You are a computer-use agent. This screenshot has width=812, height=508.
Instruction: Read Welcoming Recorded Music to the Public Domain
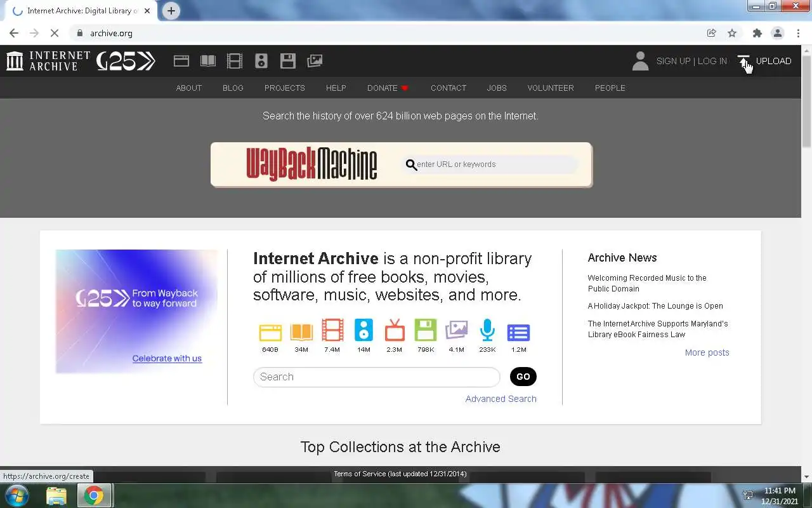click(647, 283)
